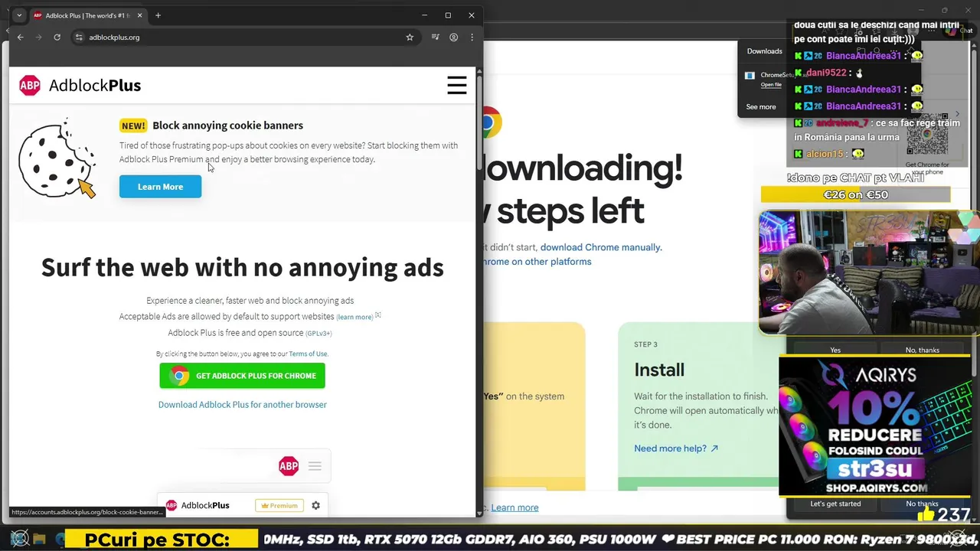This screenshot has width=980, height=551.
Task: Click the Yes button above the AQIRYS ad
Action: click(x=835, y=350)
